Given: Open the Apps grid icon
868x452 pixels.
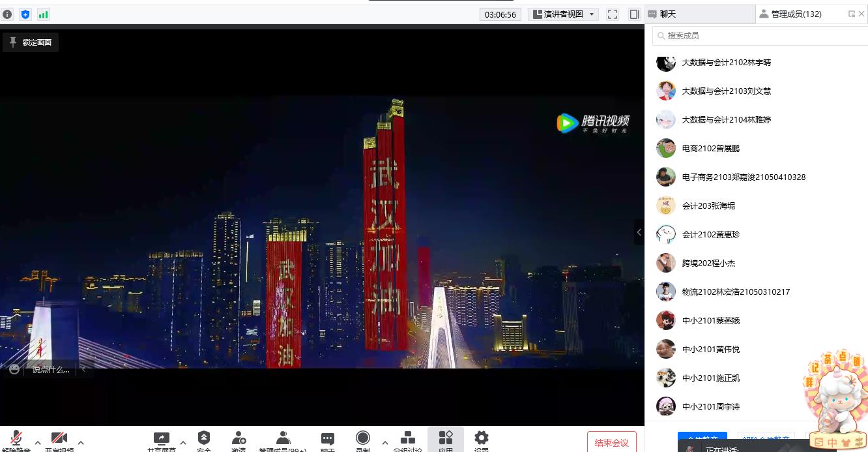Looking at the screenshot, I should point(446,438).
